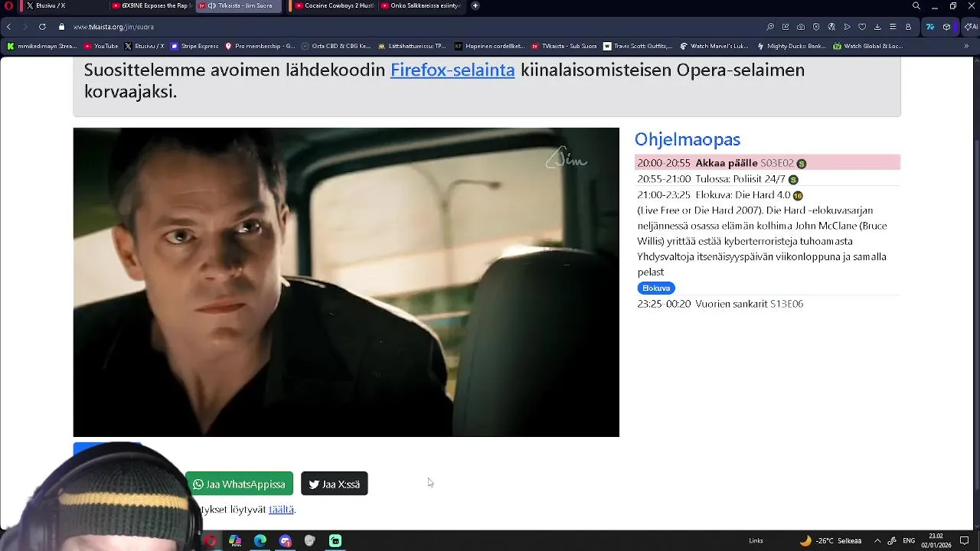Open the translate globe icon
This screenshot has height=551, width=980.
tap(831, 27)
